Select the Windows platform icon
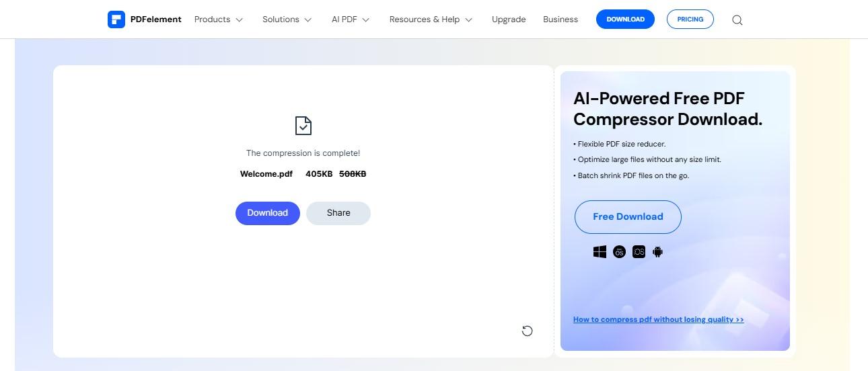This screenshot has width=868, height=371. pos(600,252)
